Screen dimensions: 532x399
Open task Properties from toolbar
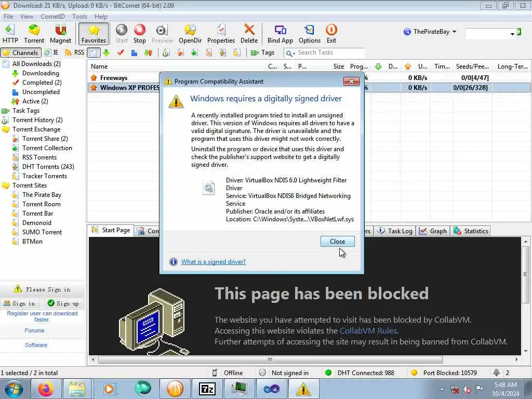point(221,34)
